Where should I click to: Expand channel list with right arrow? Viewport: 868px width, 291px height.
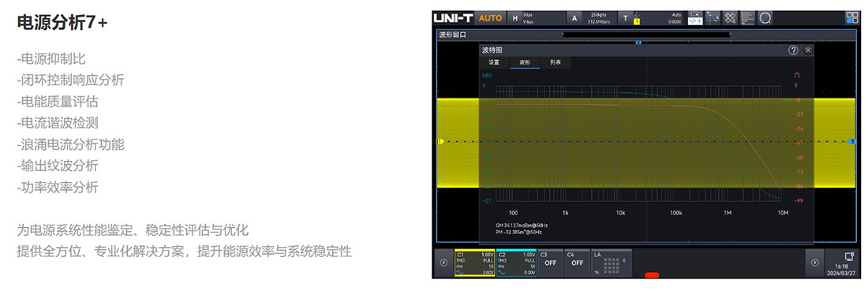pyautogui.click(x=814, y=263)
